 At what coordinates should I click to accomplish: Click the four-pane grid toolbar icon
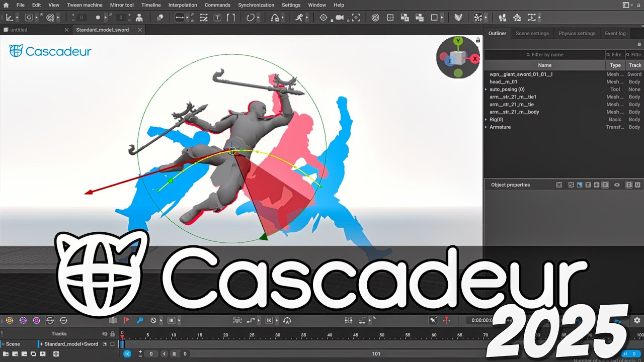(390, 18)
